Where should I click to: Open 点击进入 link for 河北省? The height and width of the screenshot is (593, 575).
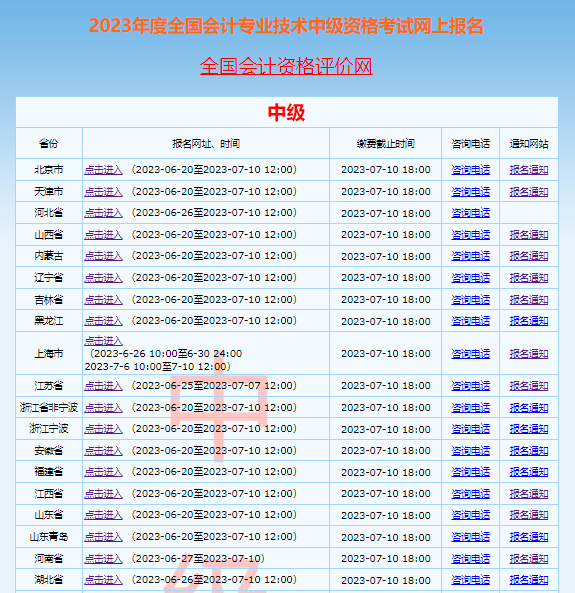click(x=103, y=213)
